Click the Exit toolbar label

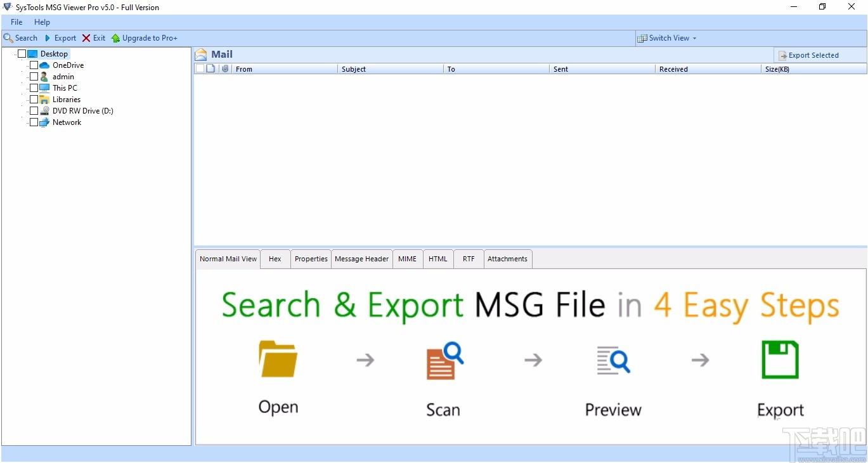[x=100, y=38]
